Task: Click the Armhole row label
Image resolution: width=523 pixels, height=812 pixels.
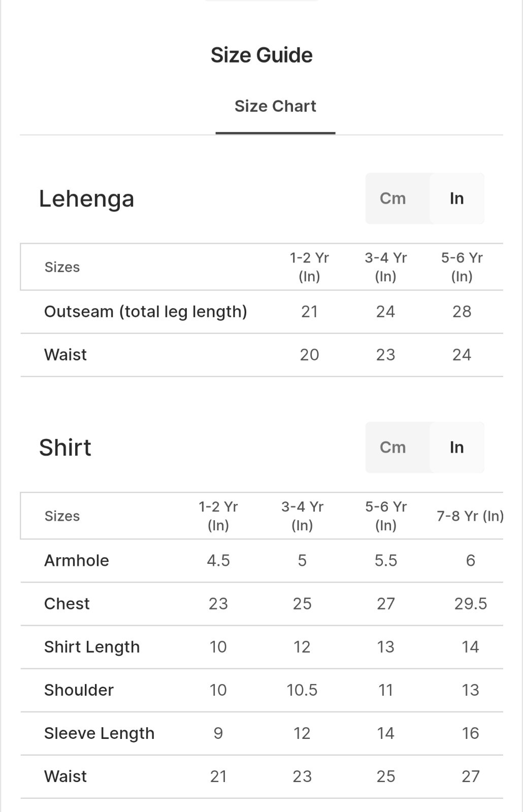Action: [77, 560]
